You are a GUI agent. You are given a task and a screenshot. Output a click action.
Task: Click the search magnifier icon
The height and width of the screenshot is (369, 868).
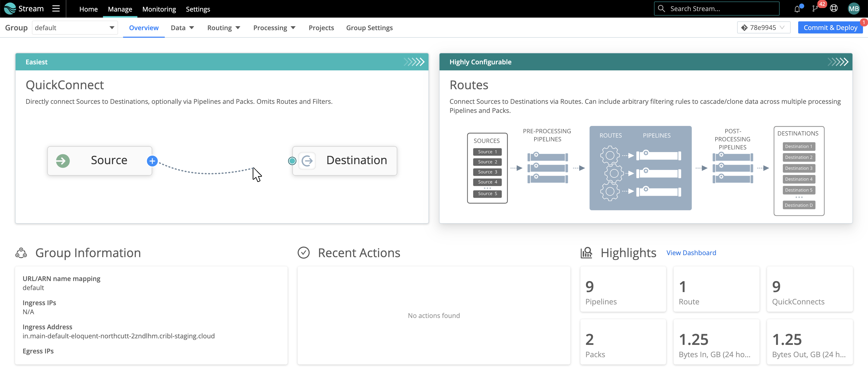coord(662,9)
